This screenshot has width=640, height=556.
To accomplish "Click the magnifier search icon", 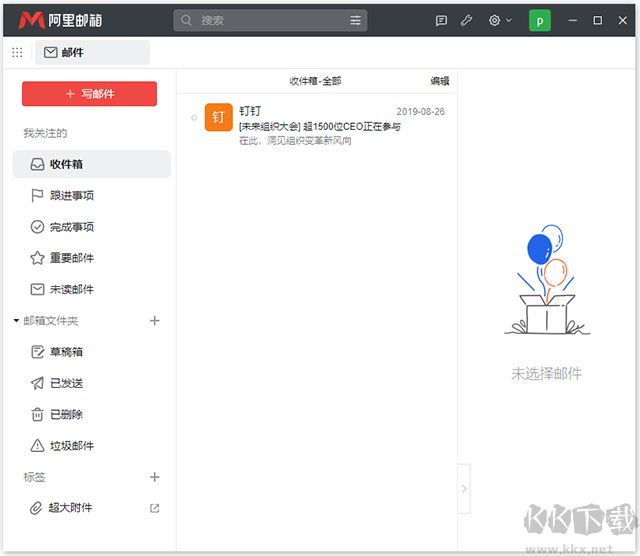I will click(186, 20).
